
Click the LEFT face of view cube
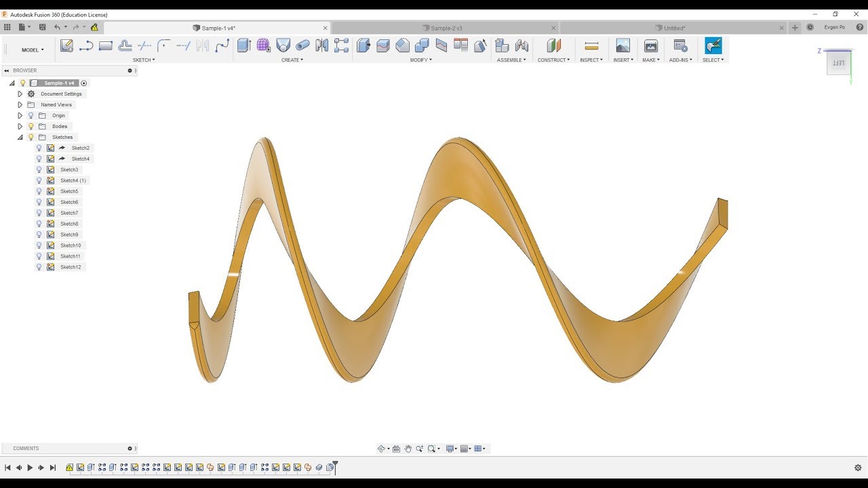(838, 63)
